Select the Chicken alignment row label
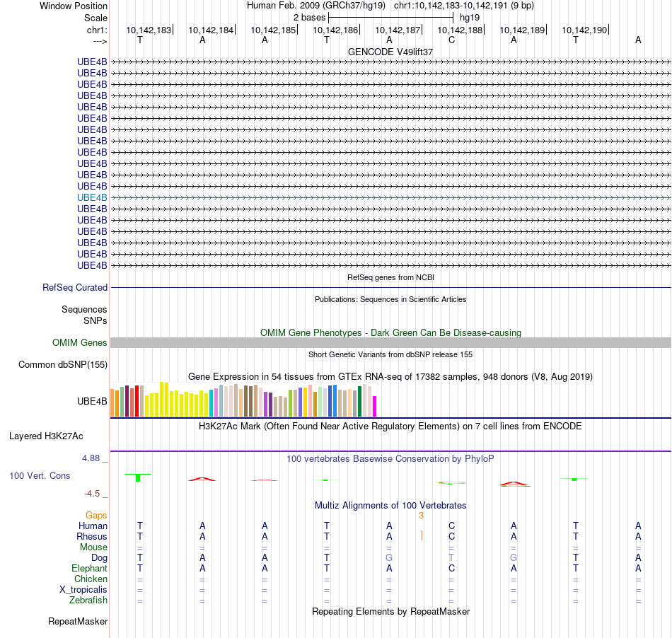Screen dimensions: 672x638 pyautogui.click(x=91, y=579)
